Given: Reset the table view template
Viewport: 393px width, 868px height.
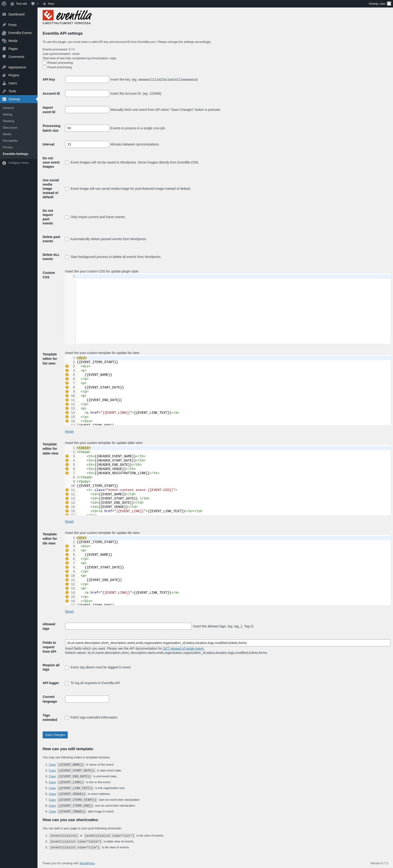Looking at the screenshot, I should click(x=69, y=522).
